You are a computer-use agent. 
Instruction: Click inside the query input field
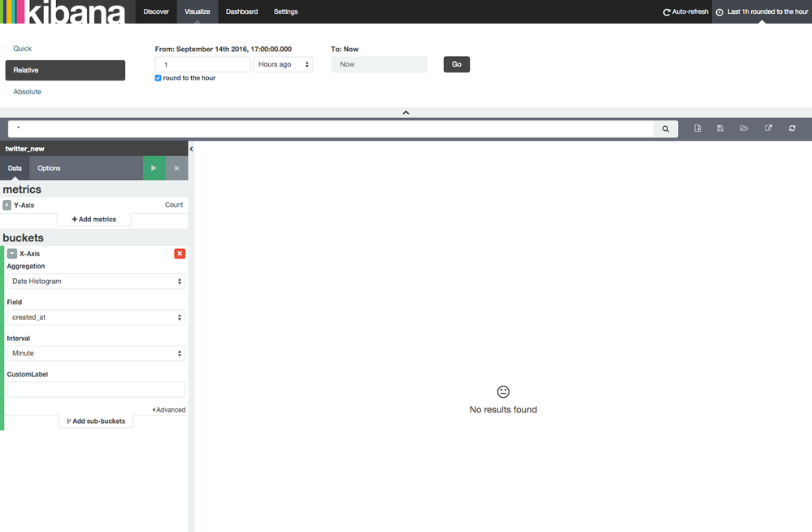325,129
